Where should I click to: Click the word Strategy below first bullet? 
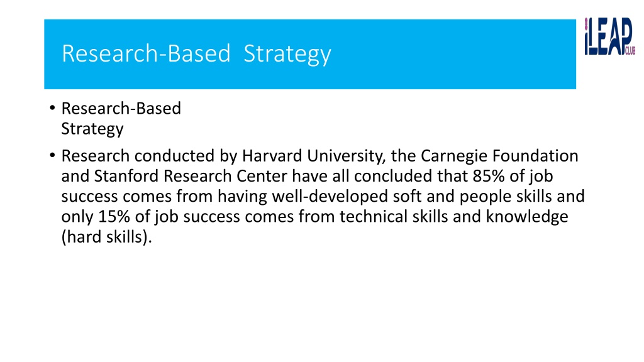coord(92,129)
